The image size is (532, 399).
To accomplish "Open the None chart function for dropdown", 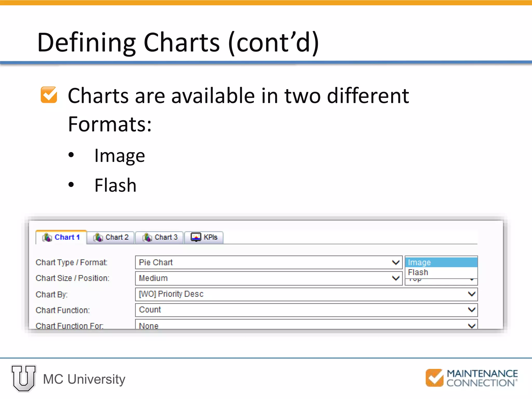I will 307,324.
